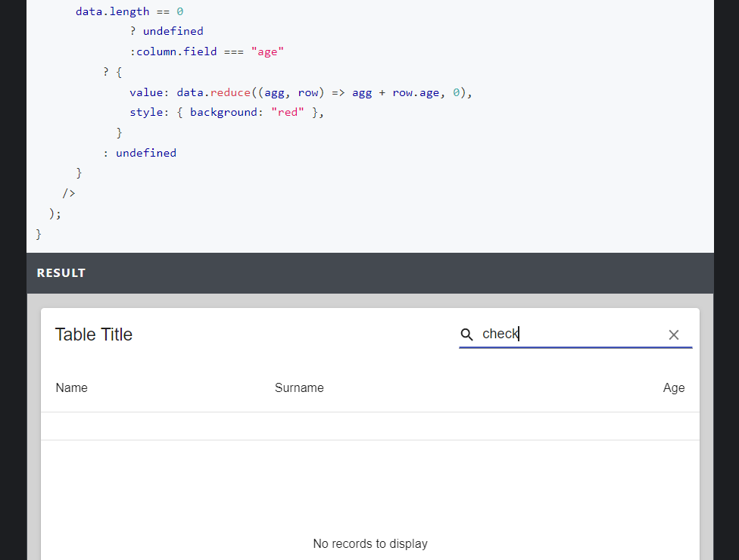Click the 'No records to display' message
Viewport: 739px width, 560px height.
point(370,543)
